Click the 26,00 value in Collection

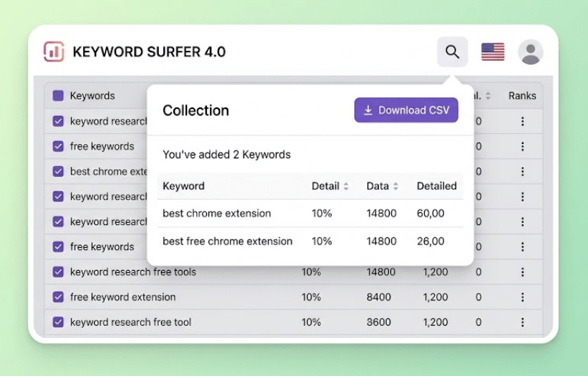430,241
